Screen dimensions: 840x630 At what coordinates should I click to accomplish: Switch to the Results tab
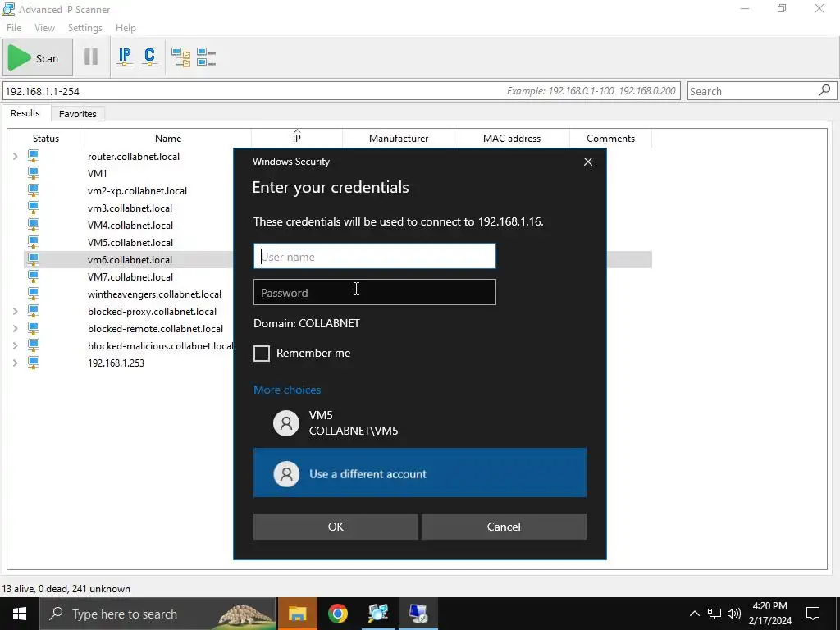(25, 113)
